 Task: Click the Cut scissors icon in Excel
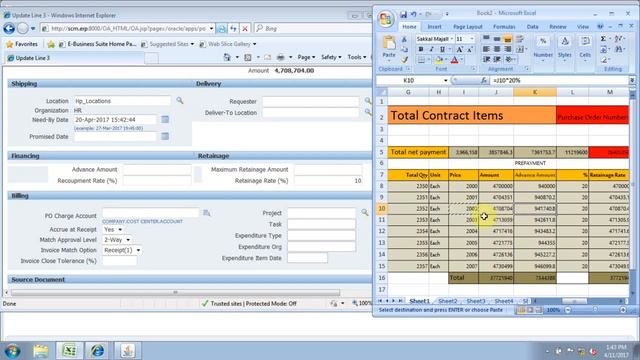coord(404,40)
